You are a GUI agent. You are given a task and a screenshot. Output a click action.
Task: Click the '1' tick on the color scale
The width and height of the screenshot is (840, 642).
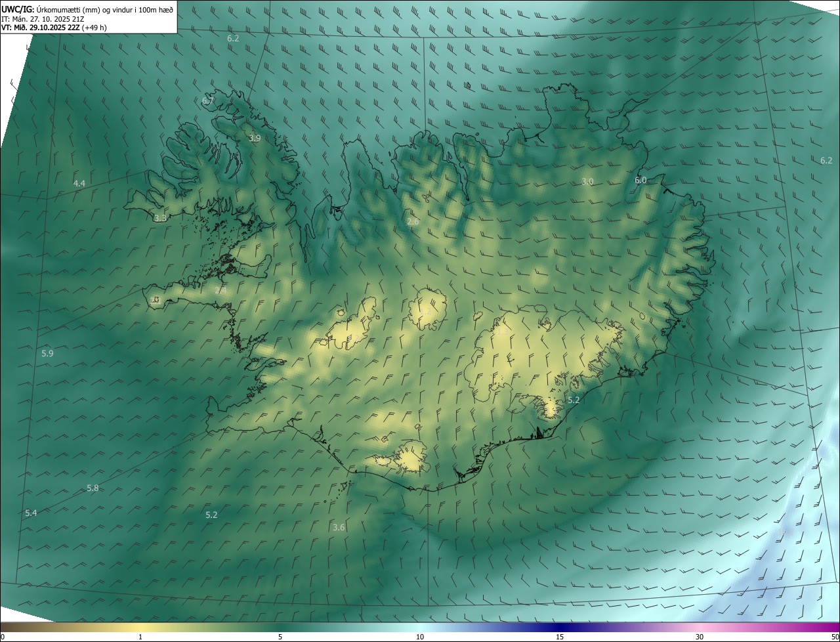140,637
